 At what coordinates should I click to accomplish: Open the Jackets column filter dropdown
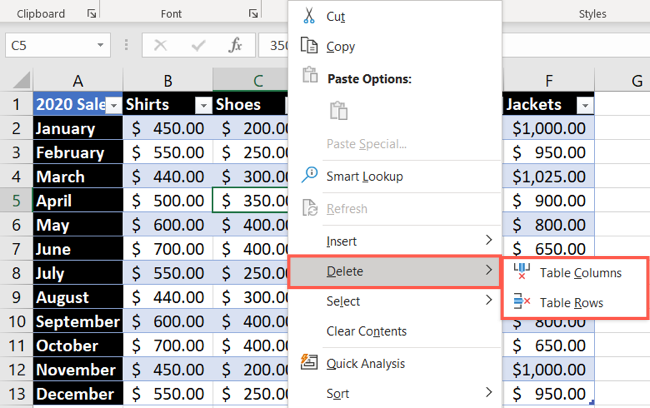(585, 105)
